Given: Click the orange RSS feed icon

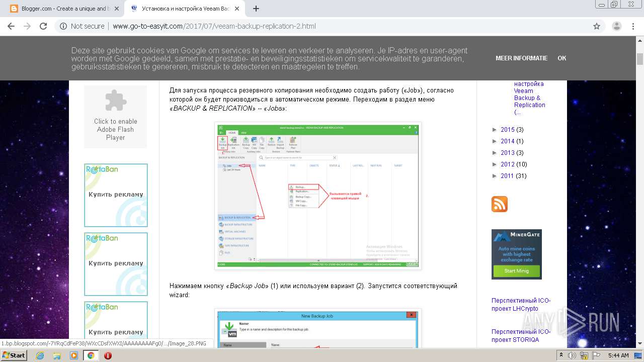Looking at the screenshot, I should (x=500, y=204).
